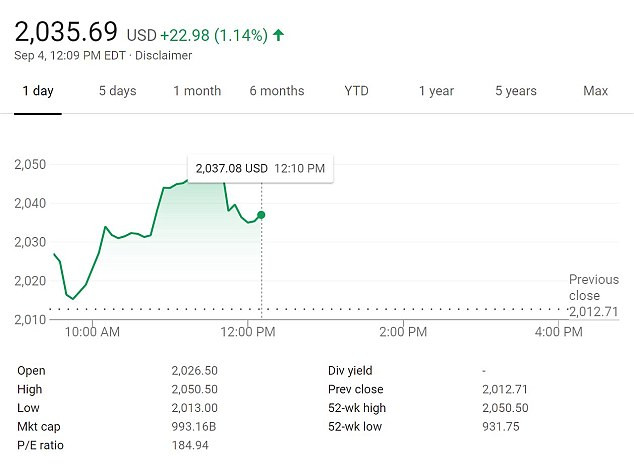Click the green dot chart marker
The height and width of the screenshot is (469, 634).
(261, 215)
